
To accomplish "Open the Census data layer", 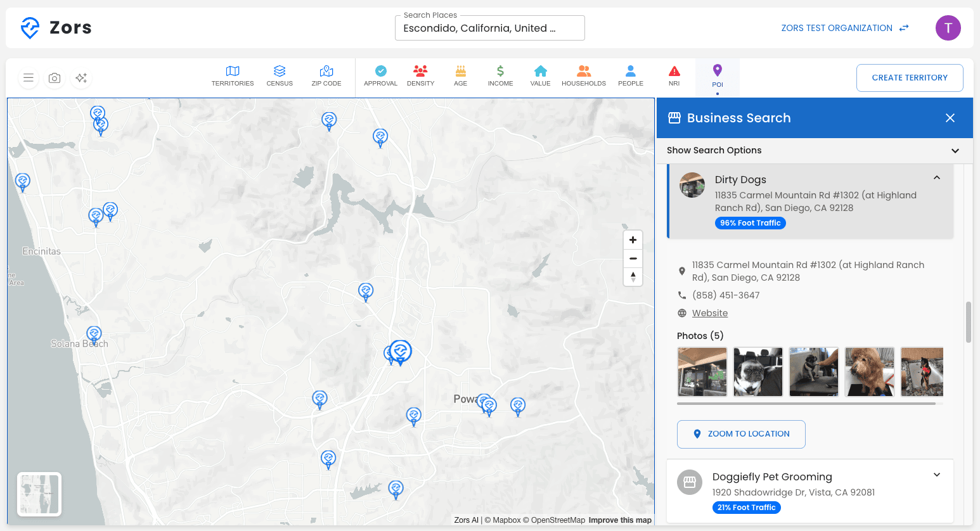I will tap(280, 75).
